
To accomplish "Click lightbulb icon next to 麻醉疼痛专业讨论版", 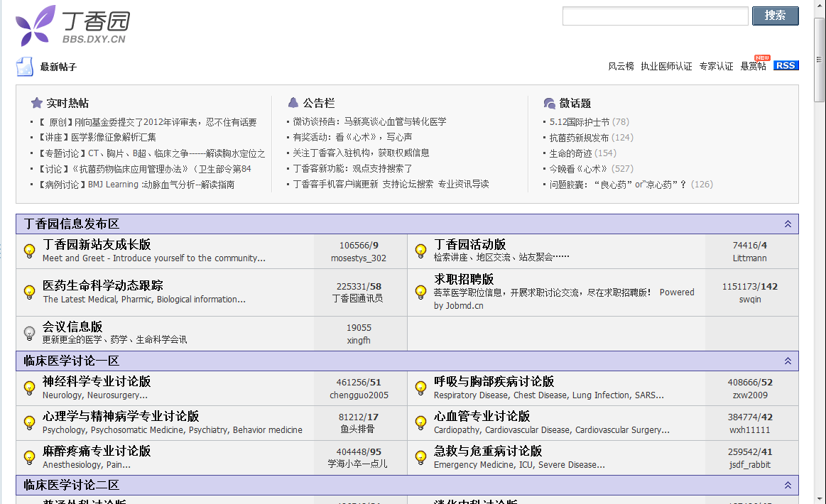I will [30, 457].
